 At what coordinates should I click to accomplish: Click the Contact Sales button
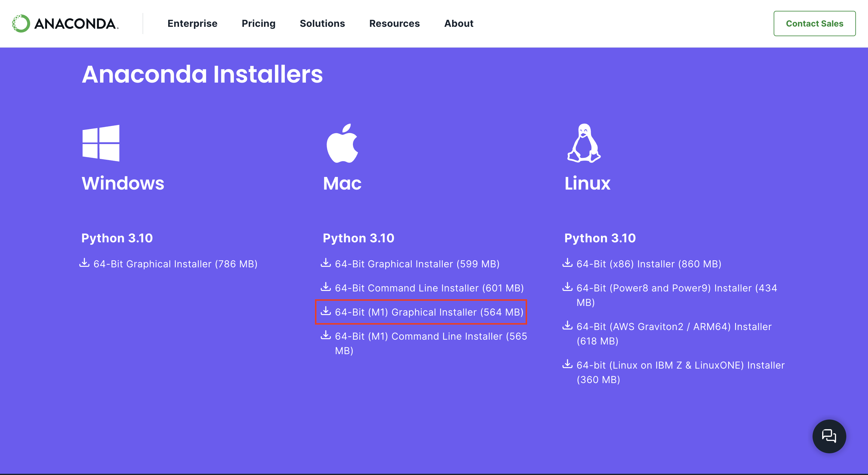coord(814,23)
